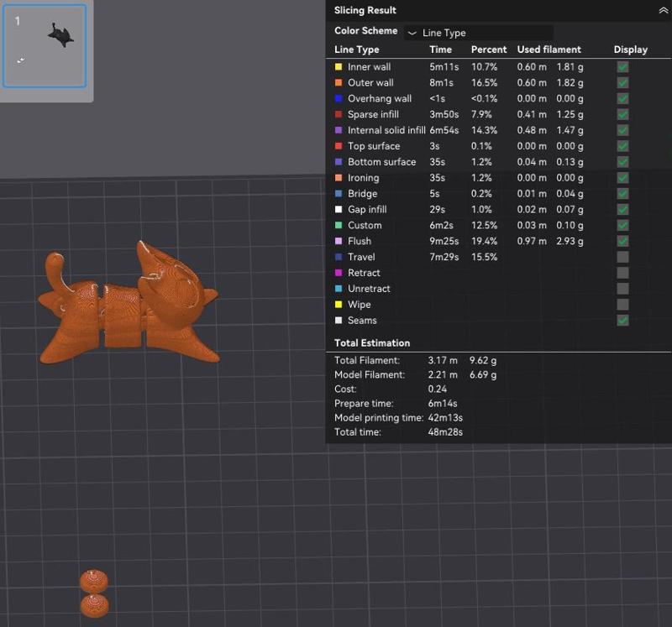This screenshot has height=627, width=672.
Task: Click the red Top surface color swatch
Action: [339, 146]
